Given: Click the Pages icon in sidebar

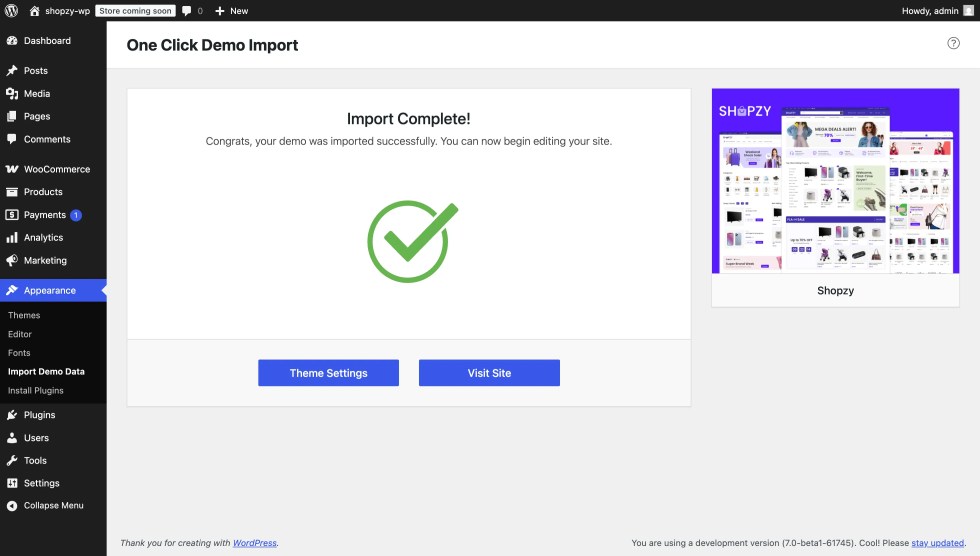Looking at the screenshot, I should point(12,116).
